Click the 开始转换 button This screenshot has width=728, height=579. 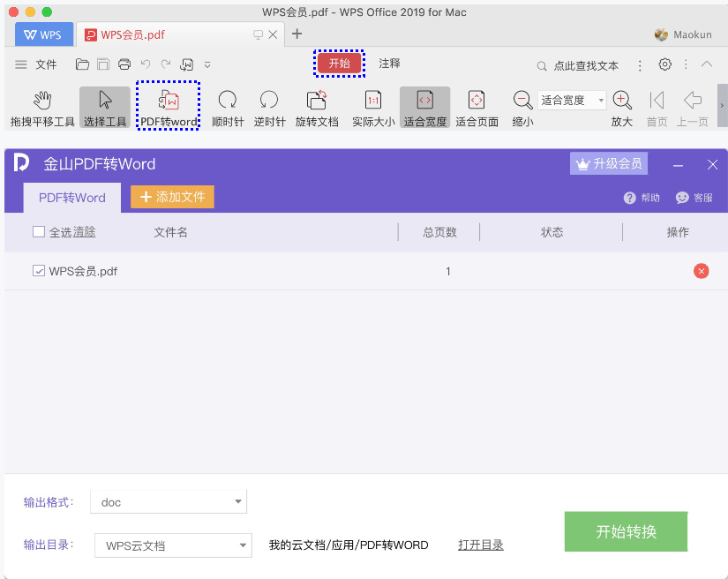click(x=626, y=531)
